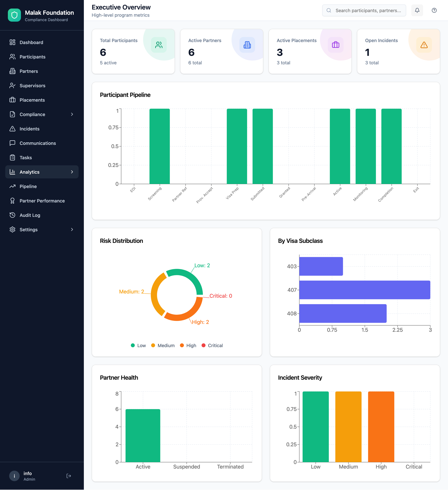Click the notification bell icon
Viewport: 448px width, 490px height.
(417, 10)
